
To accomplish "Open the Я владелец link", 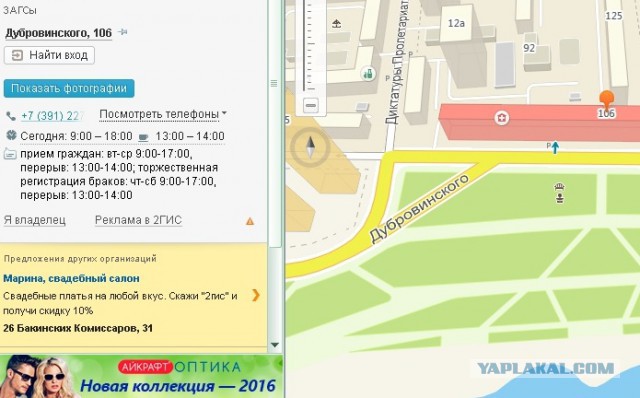I will [35, 220].
